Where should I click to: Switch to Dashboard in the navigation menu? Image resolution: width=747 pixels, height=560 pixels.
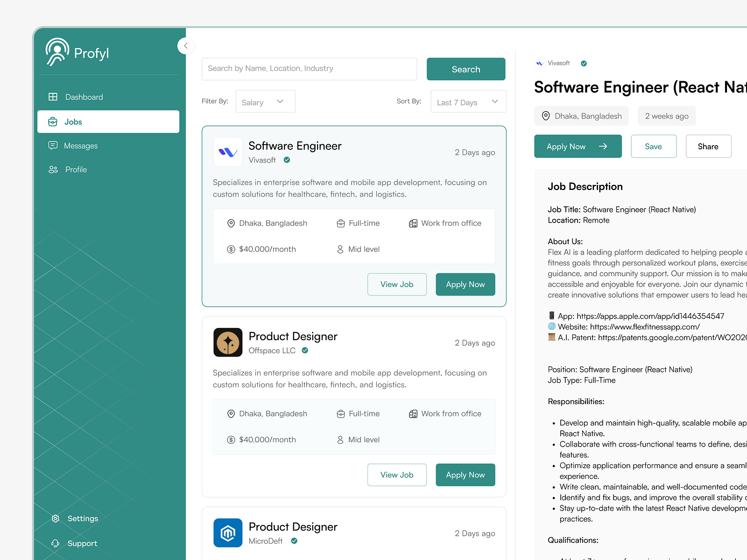(84, 97)
